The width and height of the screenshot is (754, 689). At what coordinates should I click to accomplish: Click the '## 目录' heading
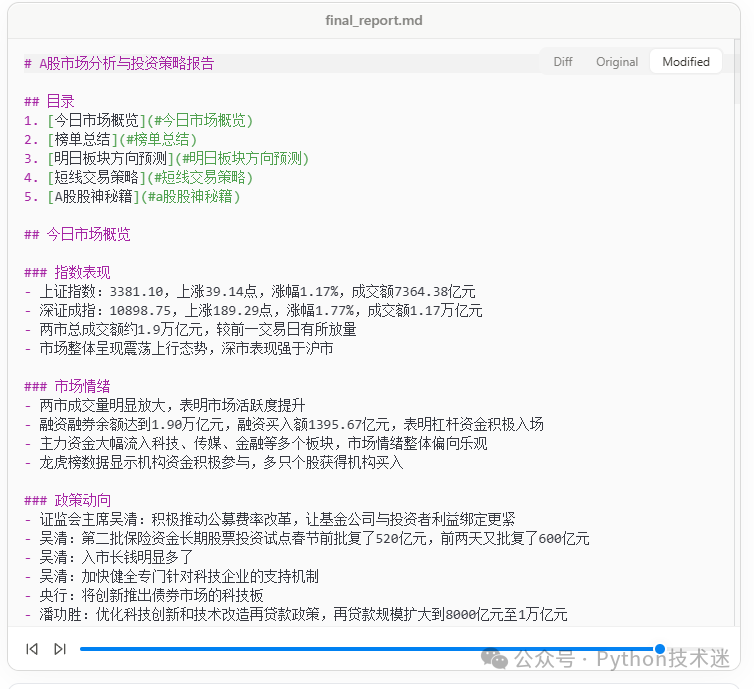(x=49, y=101)
